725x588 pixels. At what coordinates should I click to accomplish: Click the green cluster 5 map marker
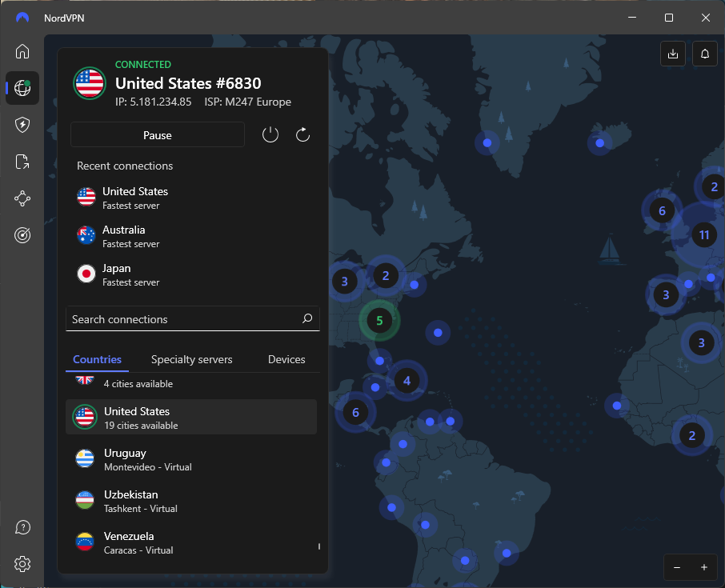(x=379, y=320)
